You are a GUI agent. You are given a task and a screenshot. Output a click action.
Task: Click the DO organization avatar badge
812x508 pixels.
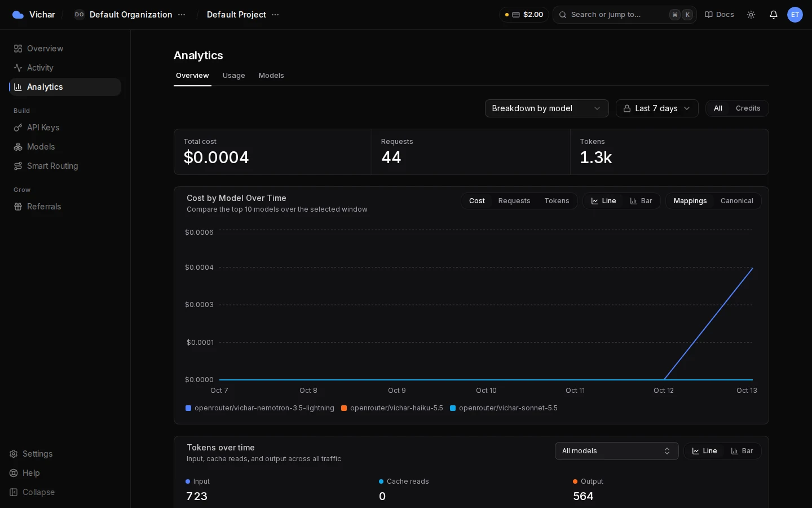click(80, 15)
